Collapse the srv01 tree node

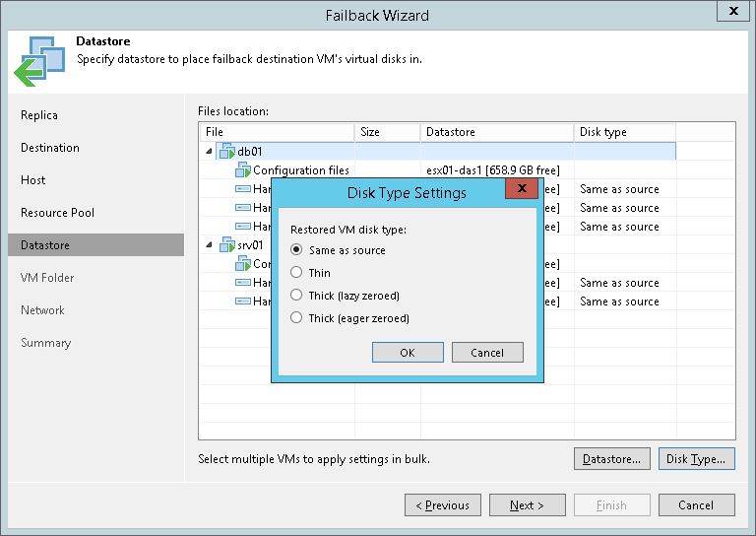pos(209,245)
